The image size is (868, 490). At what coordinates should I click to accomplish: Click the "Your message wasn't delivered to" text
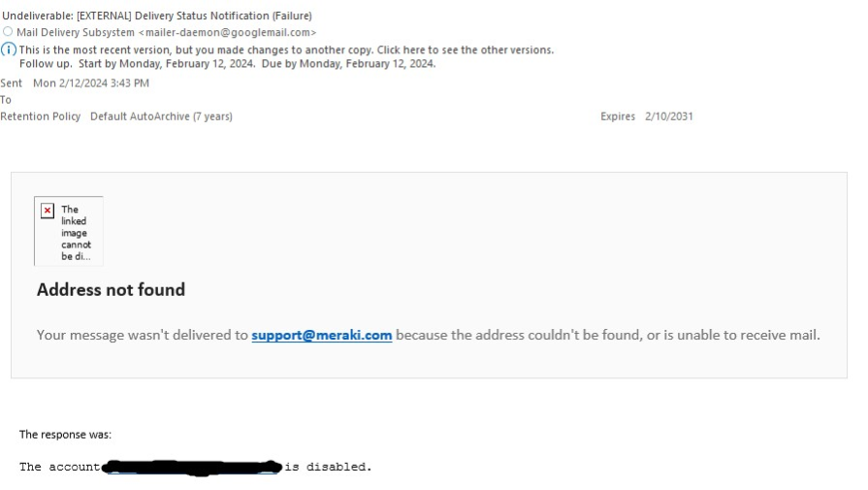[142, 335]
